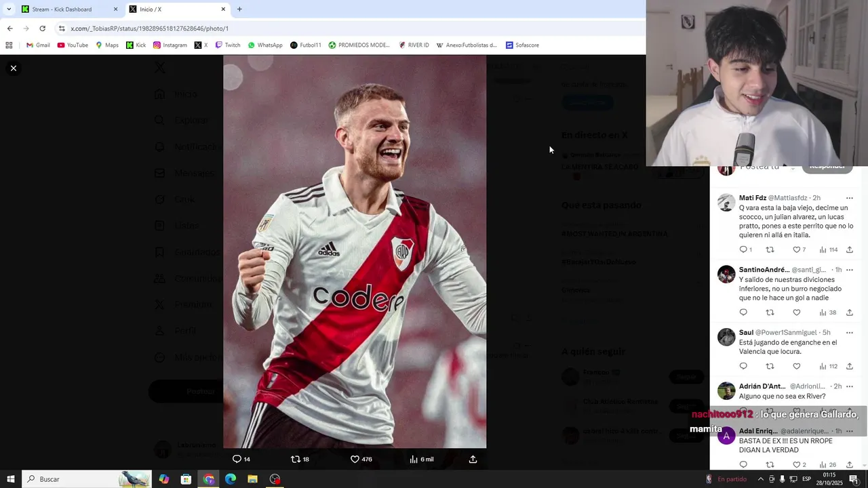View the 6 mil view analytics
868x488 pixels.
421,459
